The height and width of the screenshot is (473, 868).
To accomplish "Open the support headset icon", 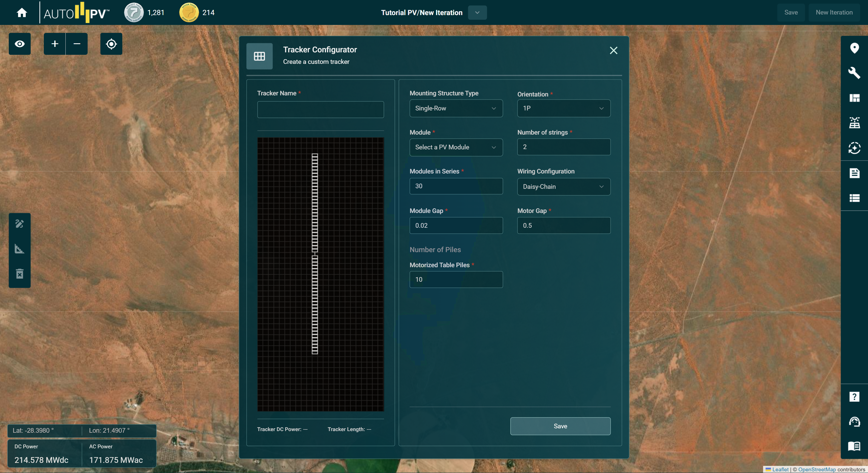I will click(x=854, y=422).
